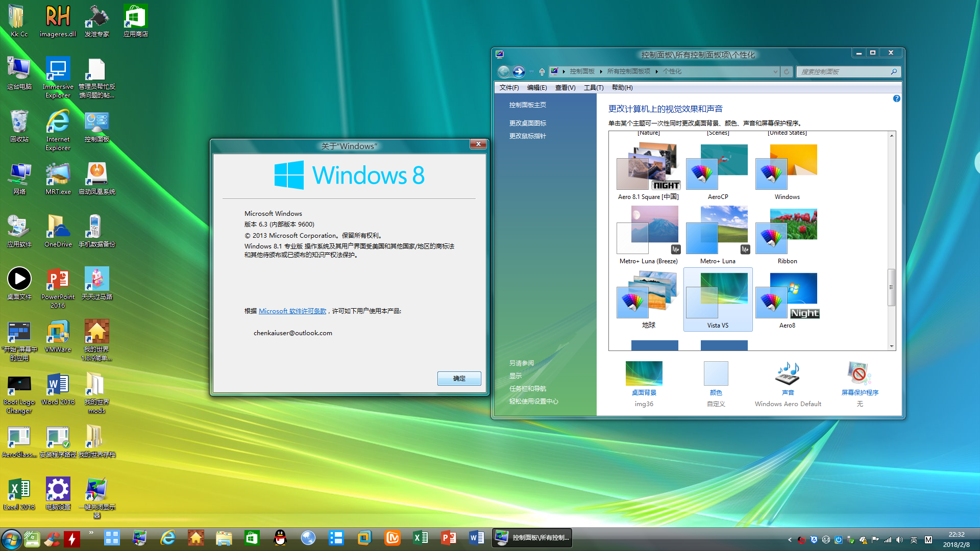Screen dimensions: 980x551
Task: Open the 查看(V) menu
Action: (x=565, y=88)
